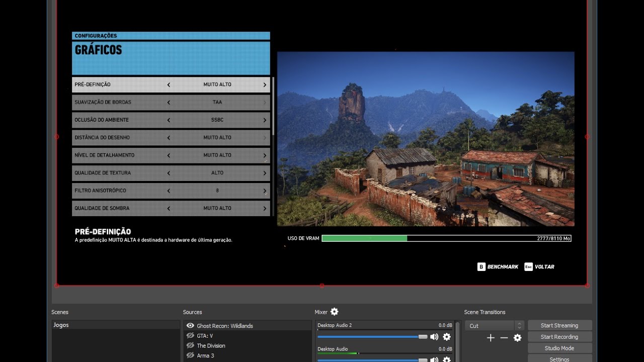Click left arrow on Pré-Definição row

(x=169, y=84)
